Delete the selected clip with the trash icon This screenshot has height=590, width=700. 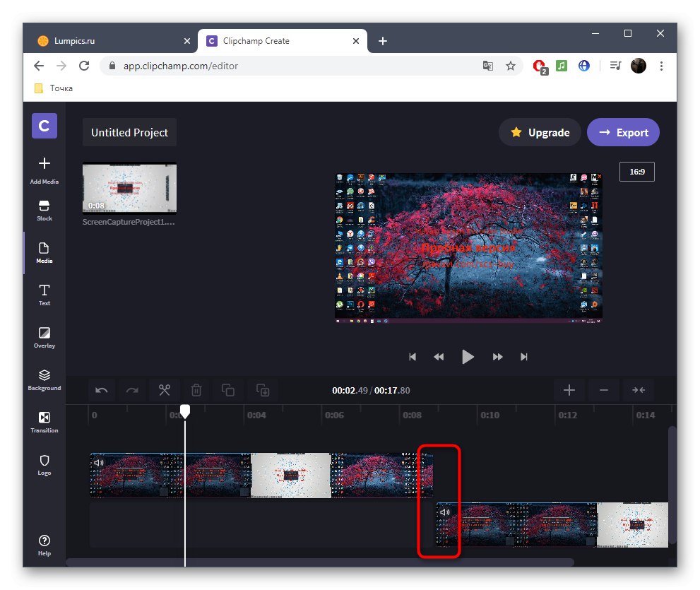(x=196, y=390)
